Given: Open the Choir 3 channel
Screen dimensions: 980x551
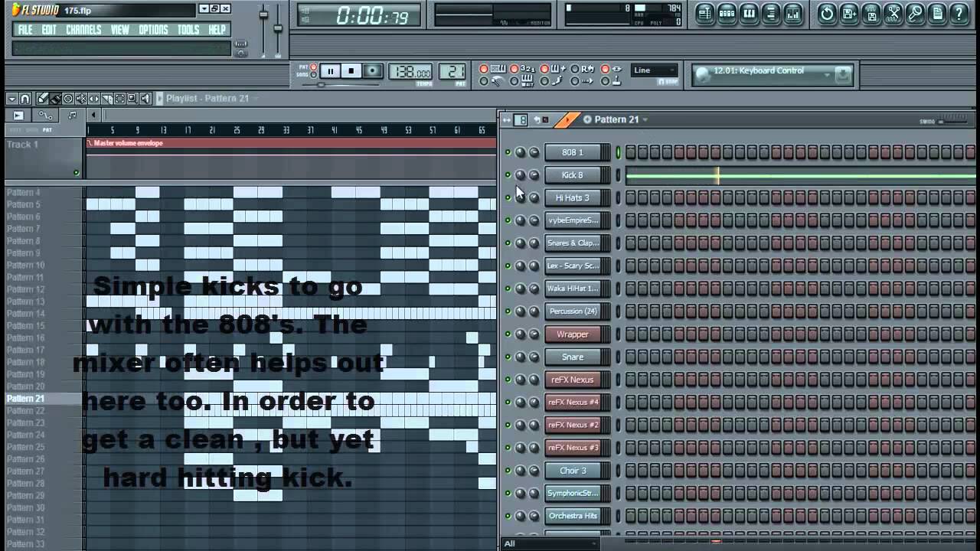Looking at the screenshot, I should 573,471.
